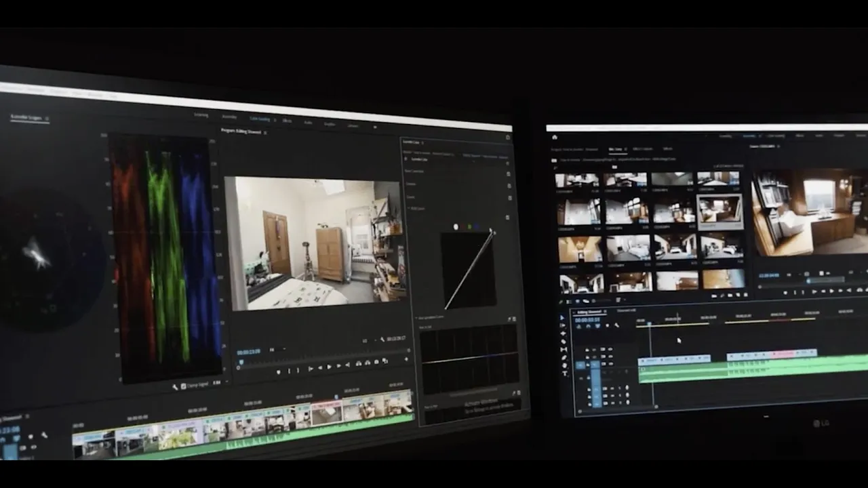Click Export Frame camera icon in Program monitor
The height and width of the screenshot is (488, 868).
376,362
